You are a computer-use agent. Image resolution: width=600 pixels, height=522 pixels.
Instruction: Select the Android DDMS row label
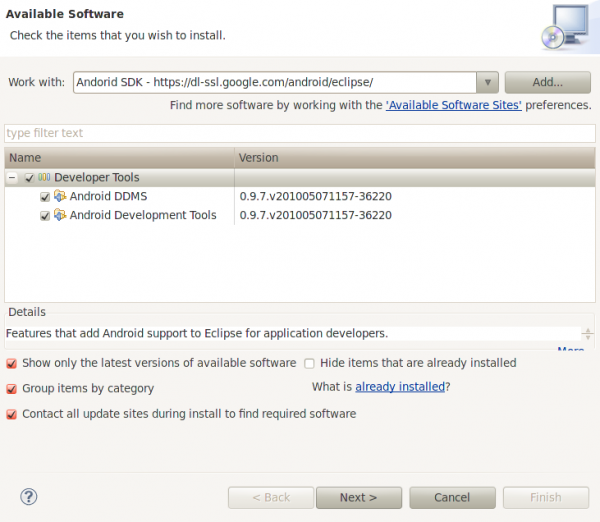[108, 196]
